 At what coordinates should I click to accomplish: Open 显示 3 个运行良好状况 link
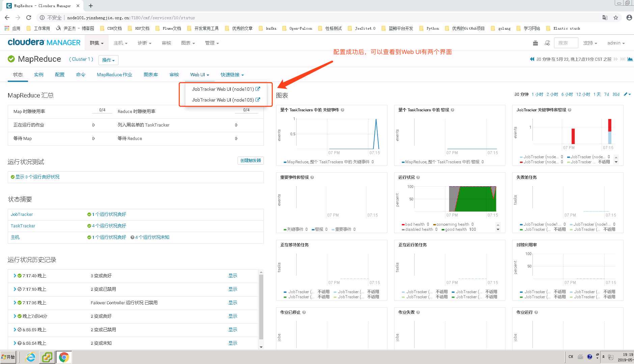[37, 177]
